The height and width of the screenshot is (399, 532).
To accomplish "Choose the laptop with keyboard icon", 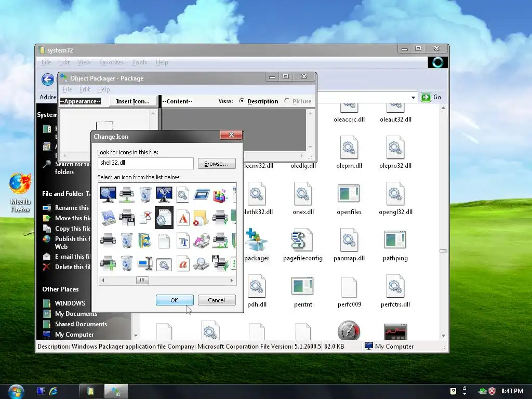I will tap(108, 218).
